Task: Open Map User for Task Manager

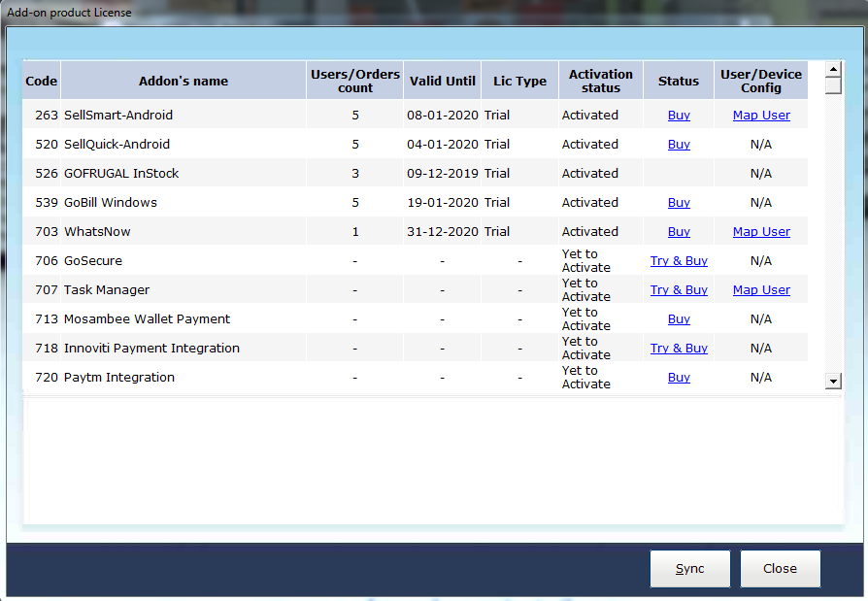Action: [761, 290]
